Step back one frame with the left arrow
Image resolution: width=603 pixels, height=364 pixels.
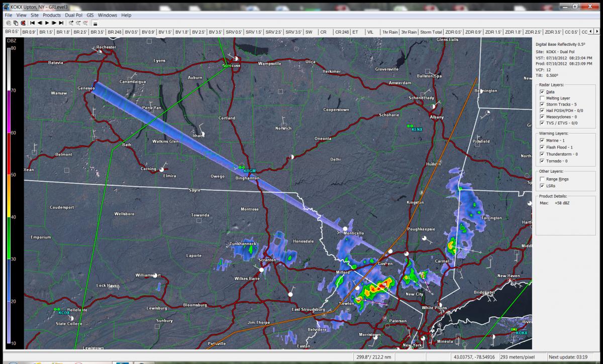click(40, 23)
